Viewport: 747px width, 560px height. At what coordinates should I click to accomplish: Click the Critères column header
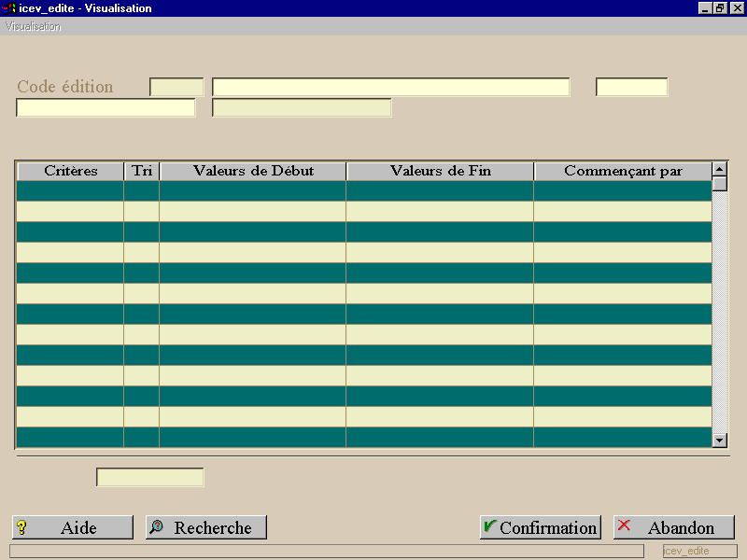pos(71,171)
